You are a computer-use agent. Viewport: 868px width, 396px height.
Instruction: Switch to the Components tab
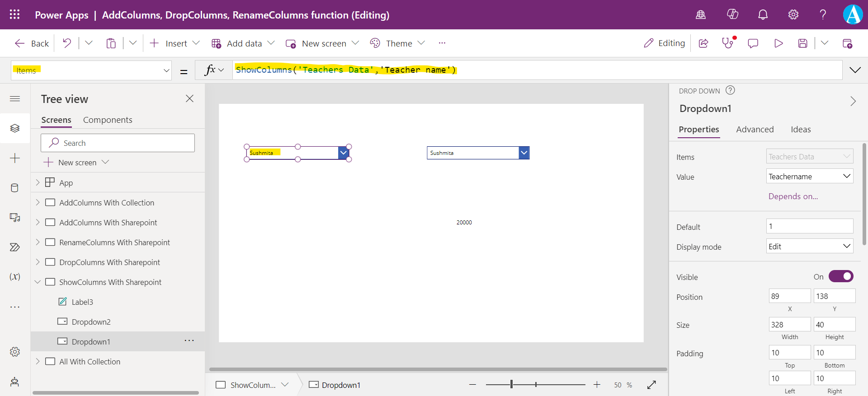[108, 120]
